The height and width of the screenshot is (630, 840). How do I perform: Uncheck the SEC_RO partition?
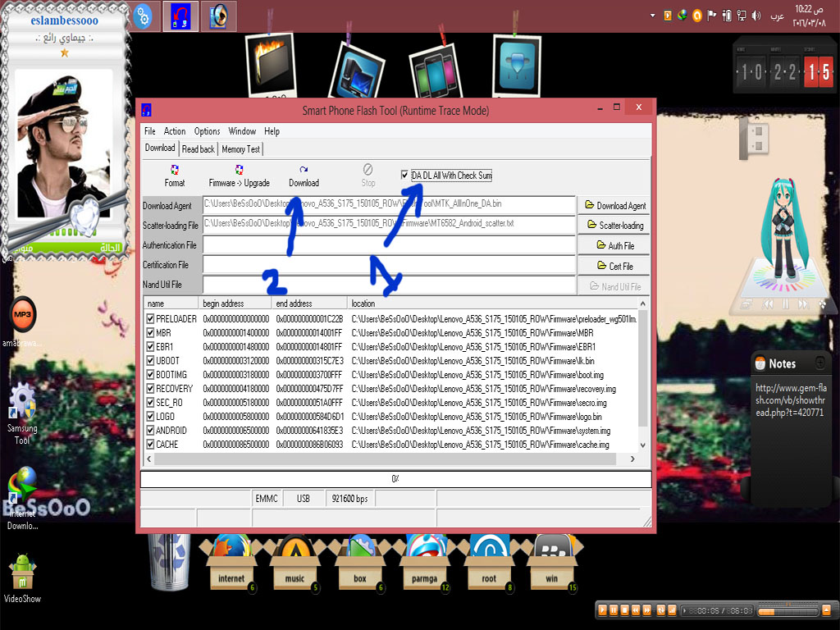click(151, 402)
